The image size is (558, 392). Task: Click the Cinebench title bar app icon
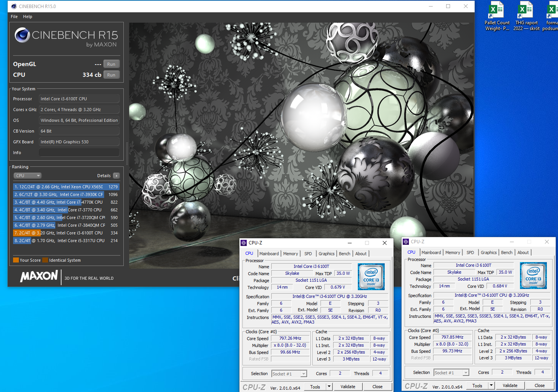(x=14, y=6)
